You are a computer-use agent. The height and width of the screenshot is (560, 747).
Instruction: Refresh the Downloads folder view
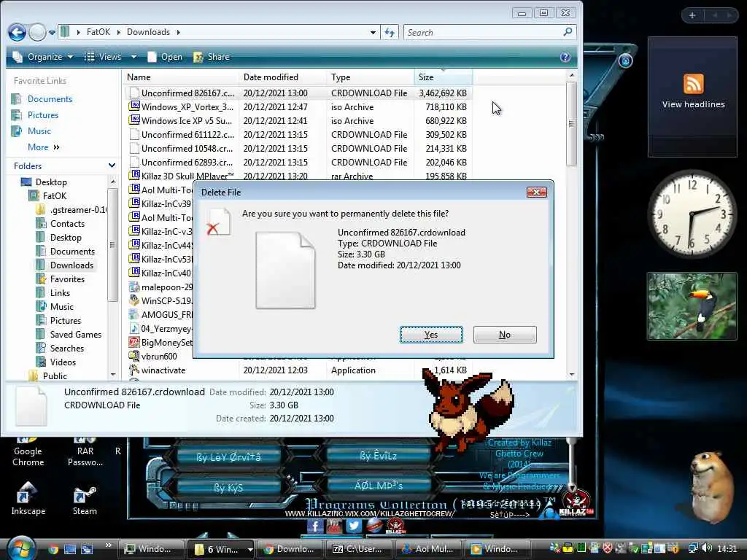pos(390,32)
